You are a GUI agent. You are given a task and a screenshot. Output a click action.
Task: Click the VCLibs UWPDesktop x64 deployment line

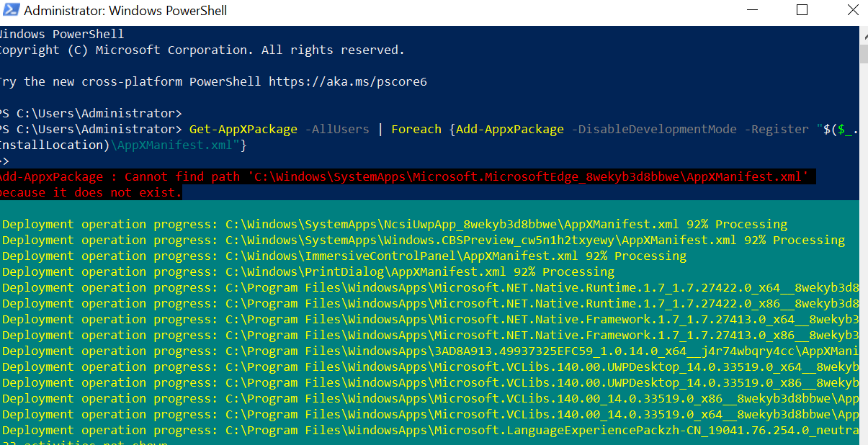(x=430, y=367)
